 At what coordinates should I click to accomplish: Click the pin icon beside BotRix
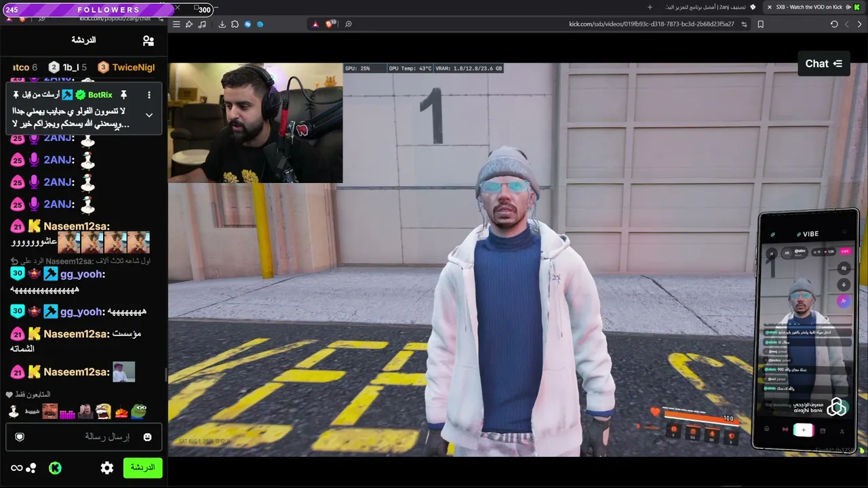123,95
